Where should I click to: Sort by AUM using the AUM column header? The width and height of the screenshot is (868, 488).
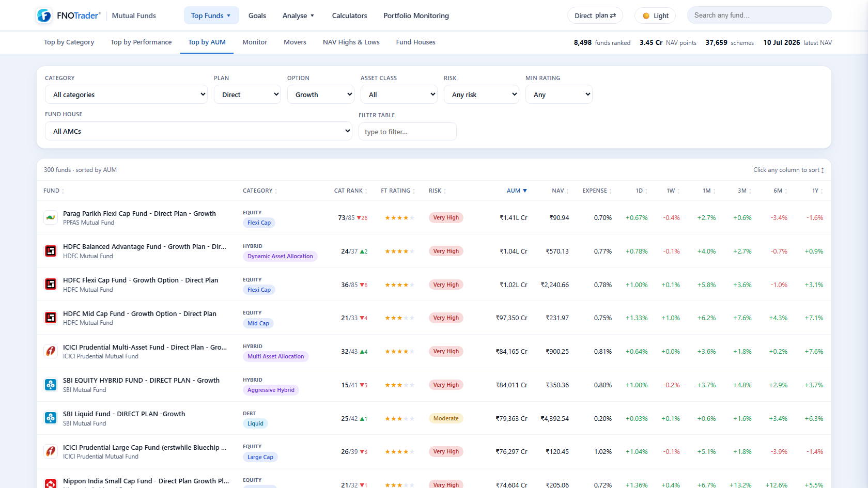tap(517, 191)
